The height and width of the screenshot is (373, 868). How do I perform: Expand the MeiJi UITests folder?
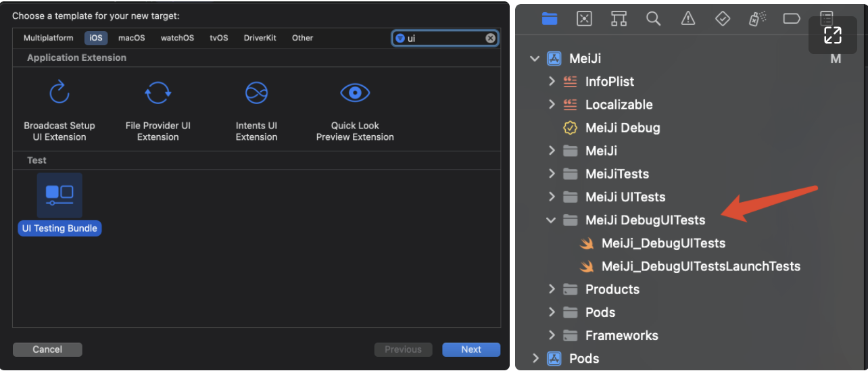(552, 197)
